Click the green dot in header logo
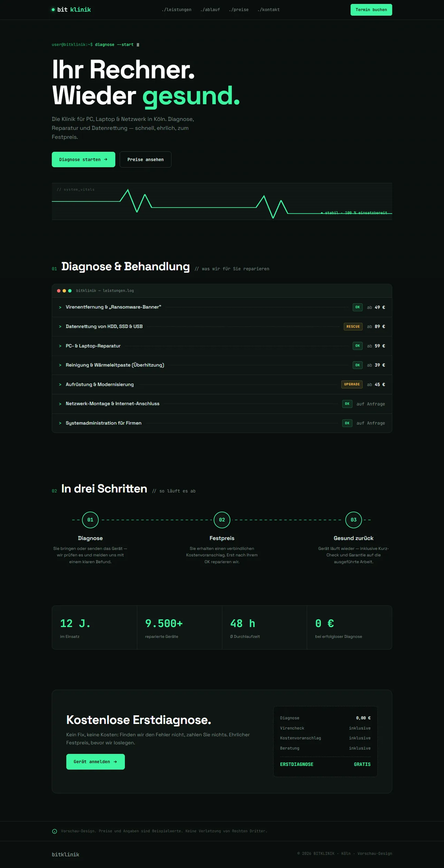The image size is (444, 868). click(53, 10)
